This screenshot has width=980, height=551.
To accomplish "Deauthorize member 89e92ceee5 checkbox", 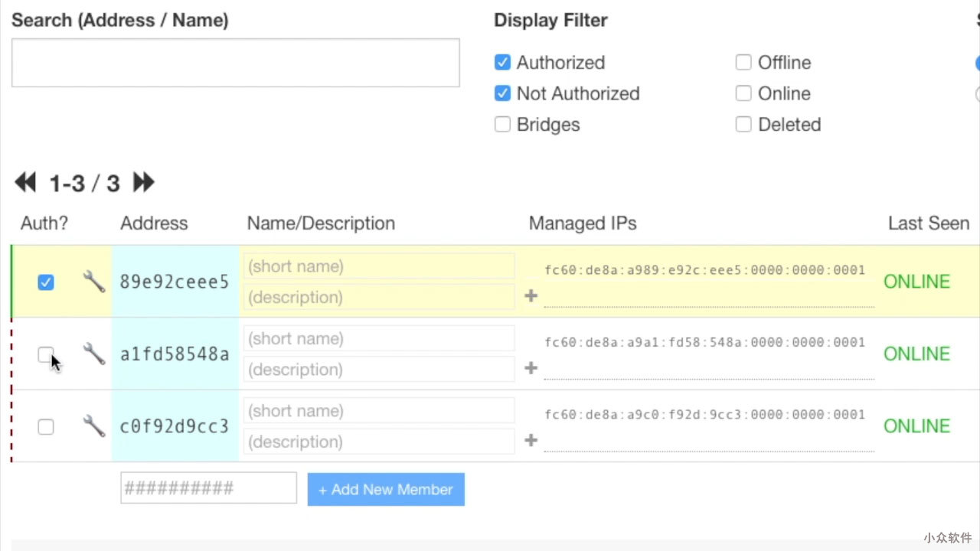I will click(x=46, y=282).
